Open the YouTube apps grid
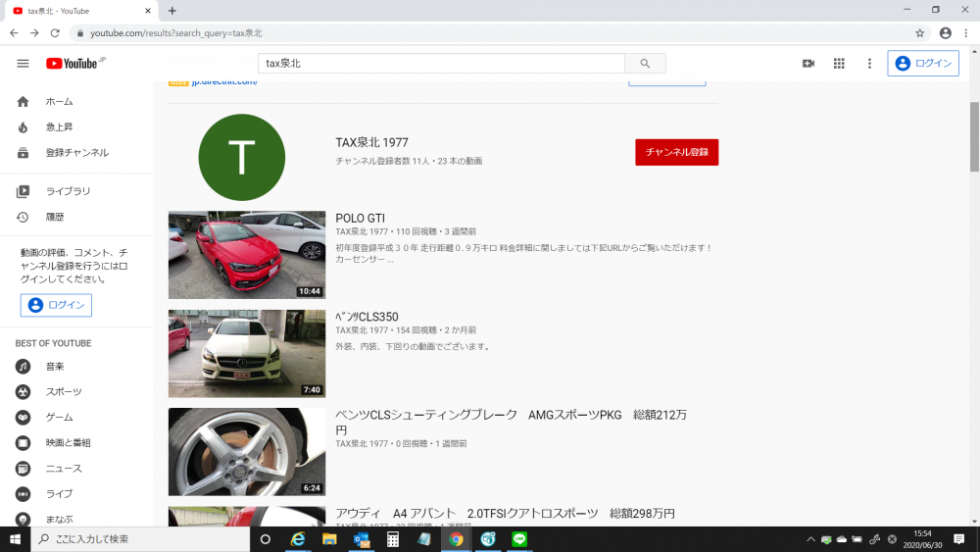The image size is (980, 552). (839, 63)
